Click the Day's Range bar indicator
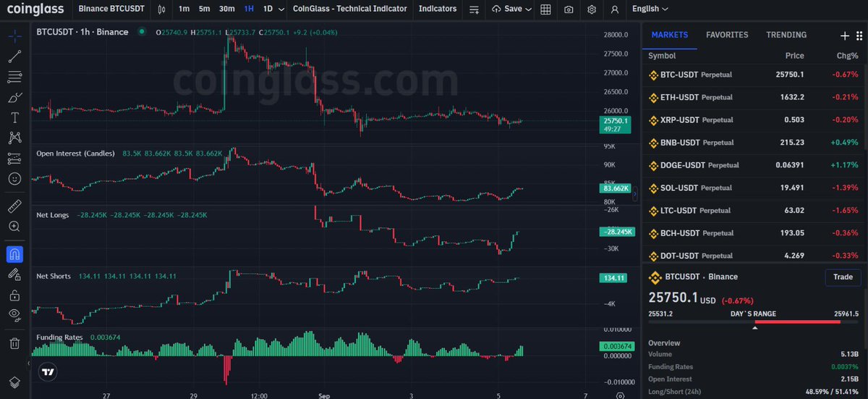This screenshot has width=868, height=399. 754,322
